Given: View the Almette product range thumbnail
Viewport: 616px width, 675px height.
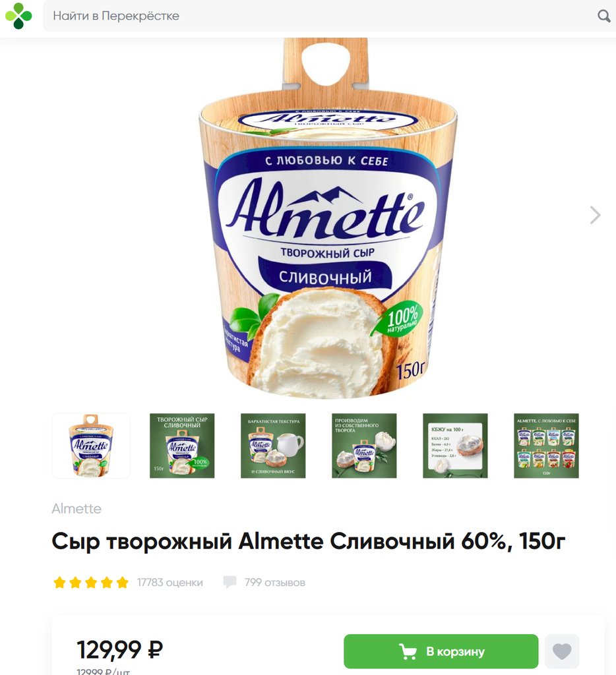Looking at the screenshot, I should coord(546,446).
